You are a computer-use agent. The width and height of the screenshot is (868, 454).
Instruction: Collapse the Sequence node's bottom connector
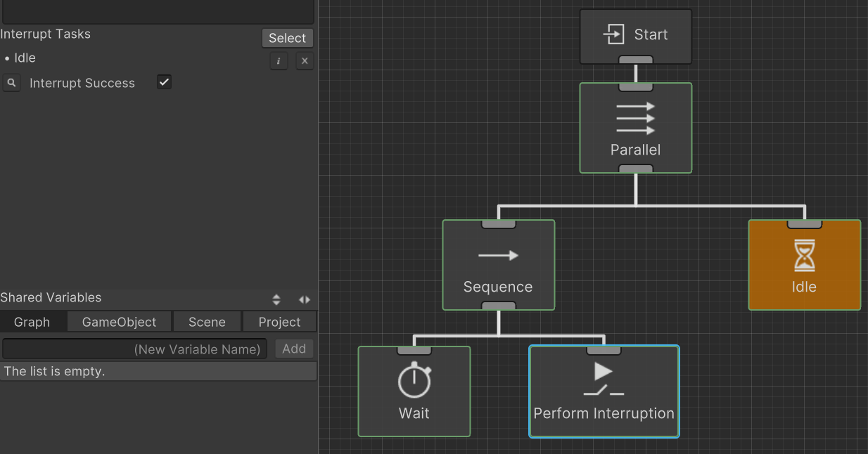point(498,305)
